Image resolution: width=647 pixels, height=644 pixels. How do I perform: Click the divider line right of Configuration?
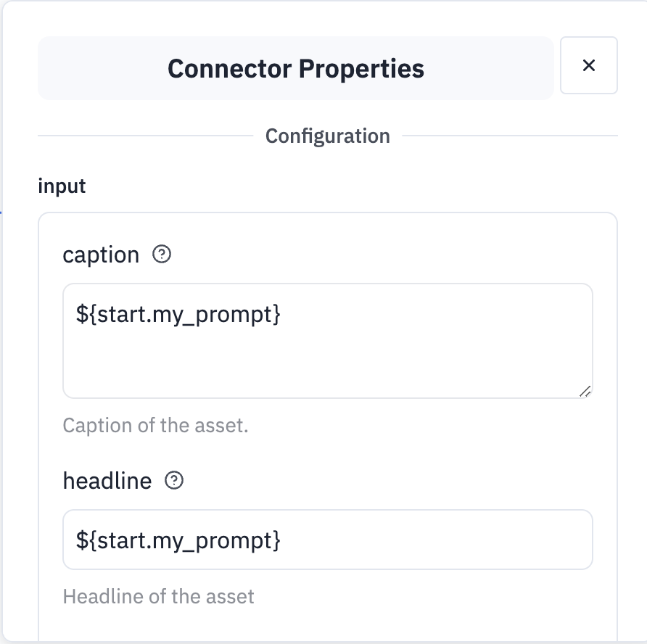(510, 136)
